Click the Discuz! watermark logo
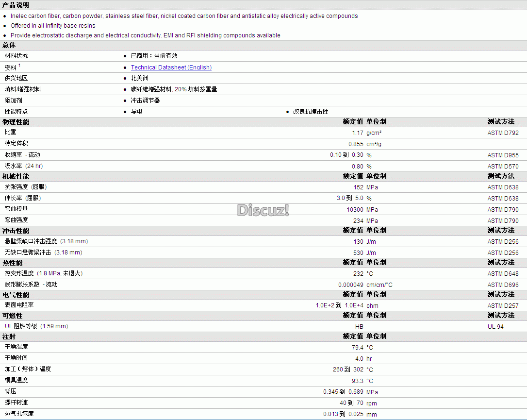Screen dimensions: 527x420 coord(263,210)
